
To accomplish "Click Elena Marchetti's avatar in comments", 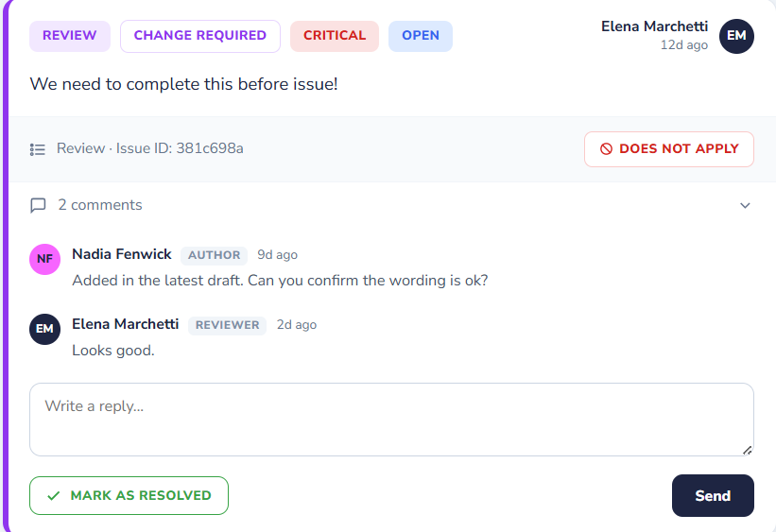I will tap(45, 329).
